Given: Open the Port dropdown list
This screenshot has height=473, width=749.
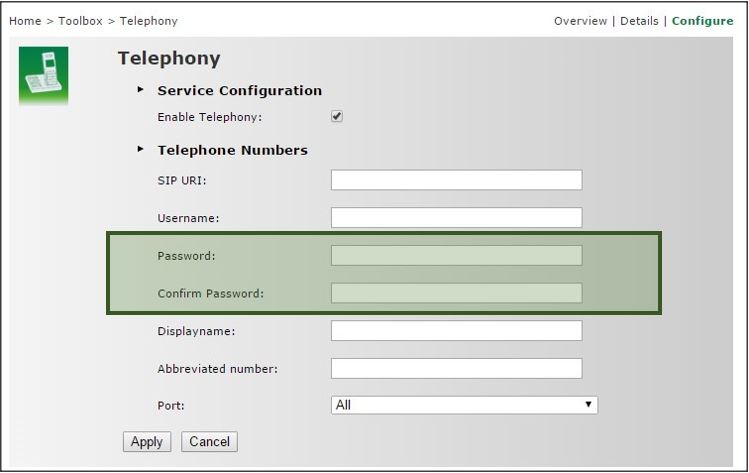Looking at the screenshot, I should pyautogui.click(x=464, y=405).
